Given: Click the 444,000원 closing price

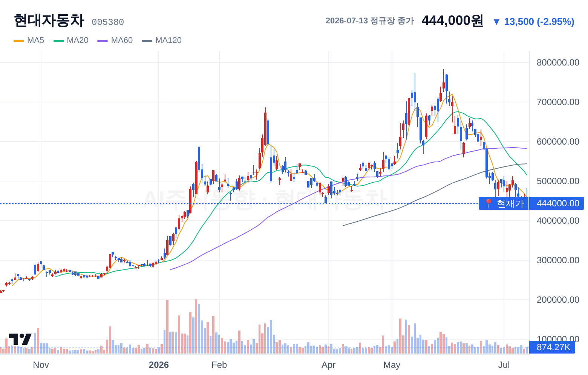Looking at the screenshot, I should point(452,20).
